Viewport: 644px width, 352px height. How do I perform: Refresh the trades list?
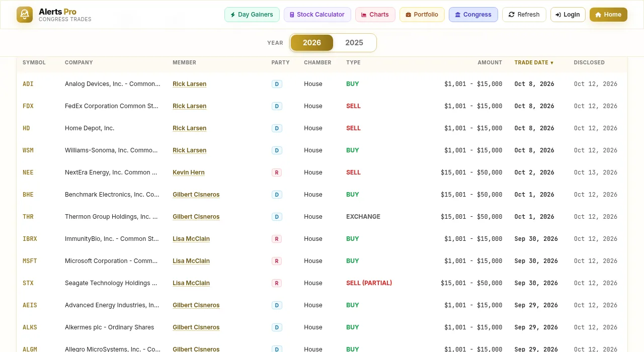[x=524, y=15]
